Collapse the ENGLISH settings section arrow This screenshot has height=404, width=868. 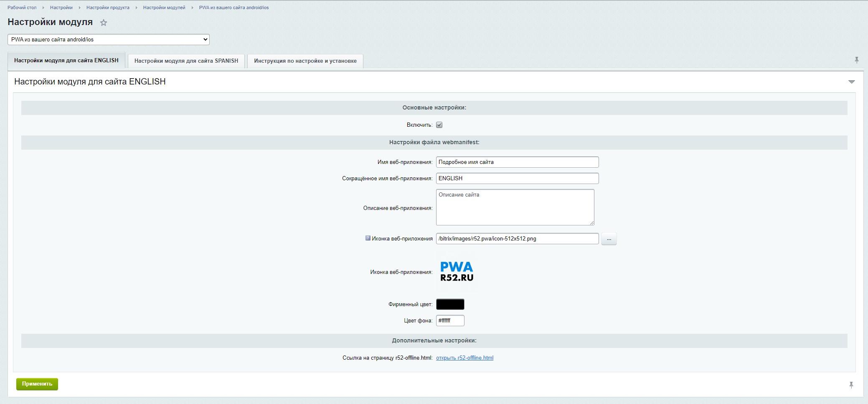(x=851, y=82)
